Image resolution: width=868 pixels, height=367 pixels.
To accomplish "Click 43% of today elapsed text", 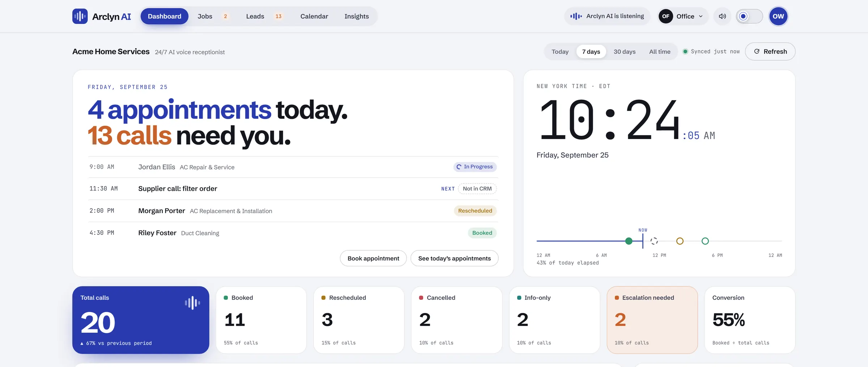I will click(x=567, y=263).
